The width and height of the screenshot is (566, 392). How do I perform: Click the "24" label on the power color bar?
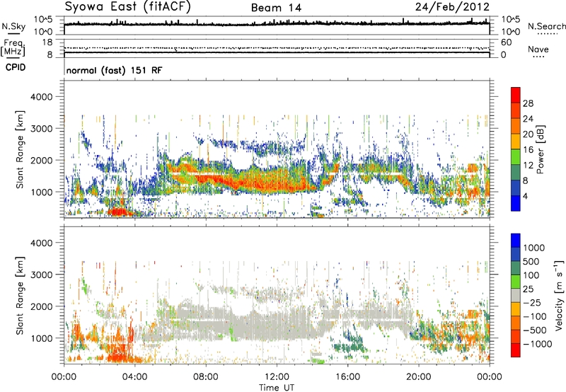tap(528, 119)
